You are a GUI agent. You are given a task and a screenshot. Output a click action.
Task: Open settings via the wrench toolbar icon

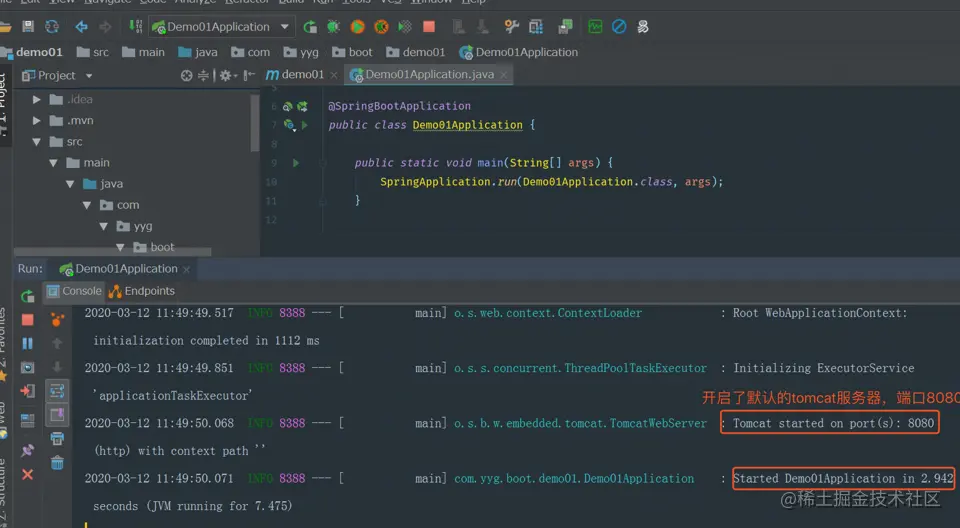(511, 26)
